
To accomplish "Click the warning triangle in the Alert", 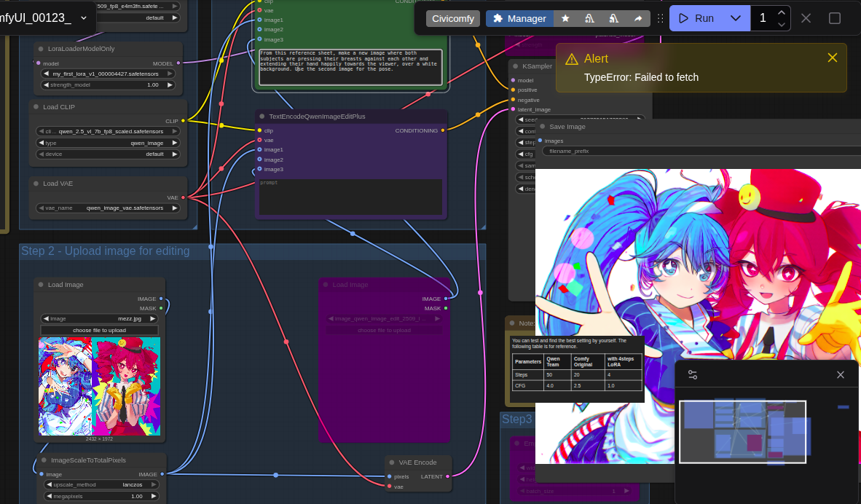I will pos(572,59).
